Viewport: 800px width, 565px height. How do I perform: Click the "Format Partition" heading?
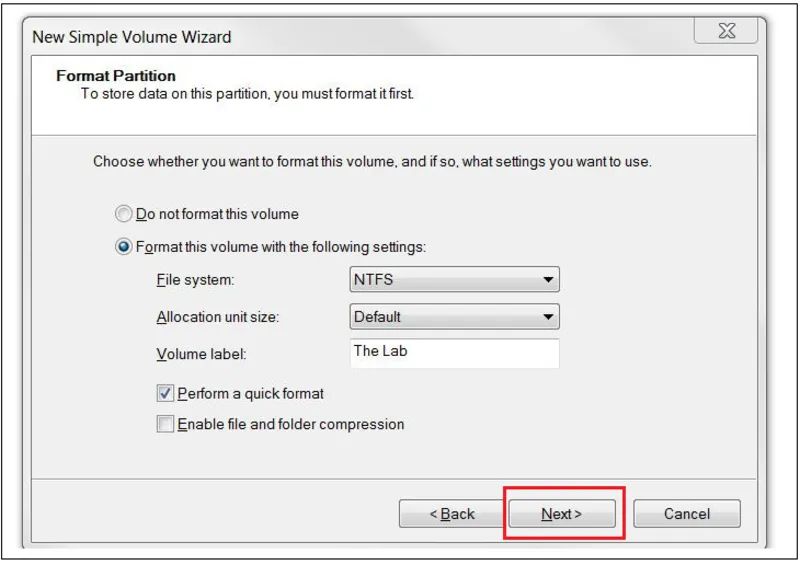pos(116,76)
